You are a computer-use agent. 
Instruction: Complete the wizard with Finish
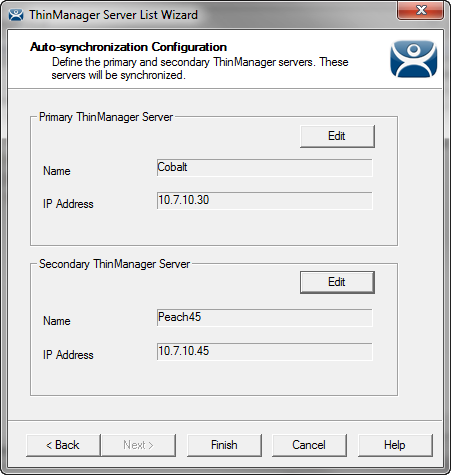[x=224, y=445]
